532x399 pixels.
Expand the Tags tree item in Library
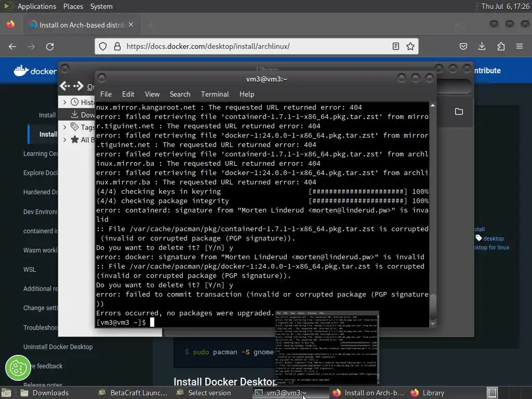pyautogui.click(x=65, y=127)
